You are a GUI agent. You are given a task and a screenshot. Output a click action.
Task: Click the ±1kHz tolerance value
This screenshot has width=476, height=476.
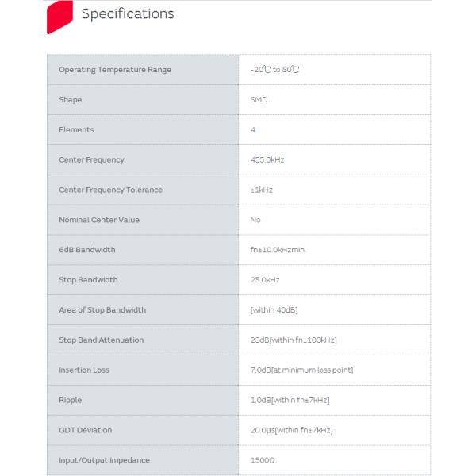click(261, 190)
